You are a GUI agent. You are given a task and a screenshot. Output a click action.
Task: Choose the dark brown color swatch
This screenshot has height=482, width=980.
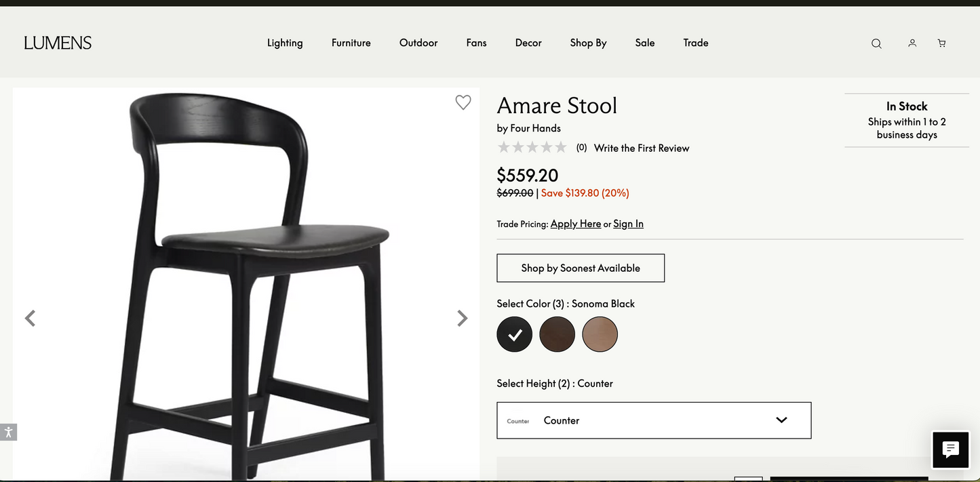pos(557,334)
